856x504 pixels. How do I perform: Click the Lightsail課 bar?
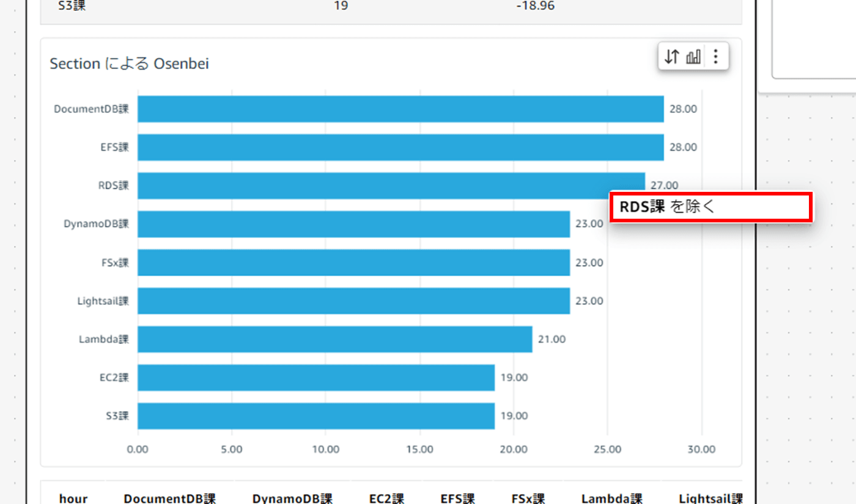click(x=353, y=301)
